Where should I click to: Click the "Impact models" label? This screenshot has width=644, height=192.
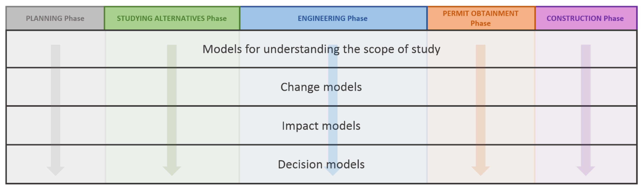coord(321,126)
